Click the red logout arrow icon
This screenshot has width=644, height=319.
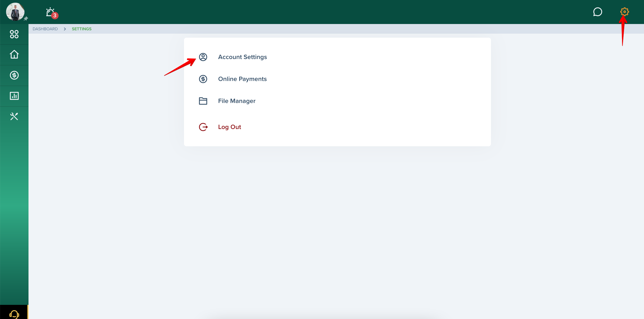[x=203, y=127]
